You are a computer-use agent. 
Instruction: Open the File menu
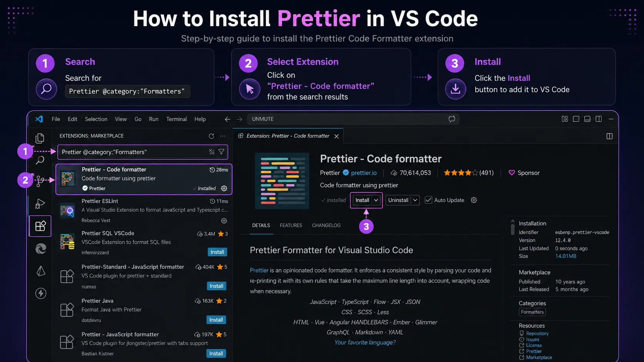click(56, 119)
